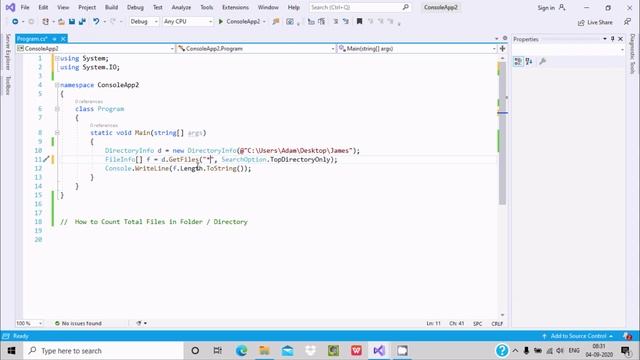Viewport: 640px width, 360px height.
Task: Open the Debug configuration dropdown
Action: 144,22
